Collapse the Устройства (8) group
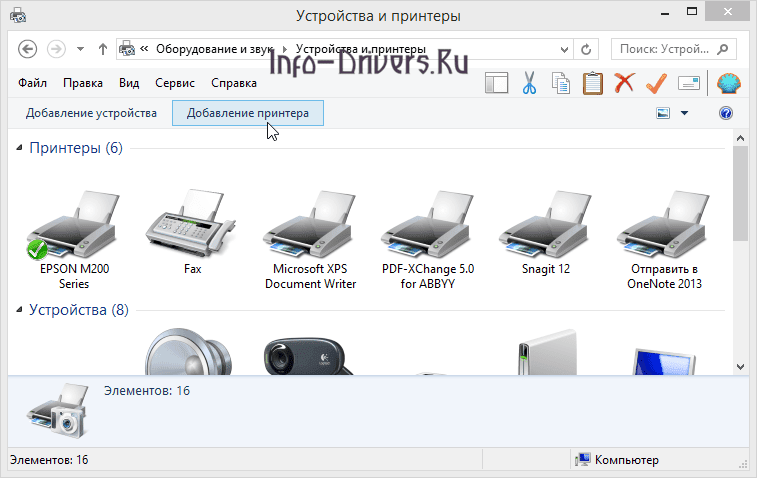This screenshot has height=478, width=757. tap(19, 309)
